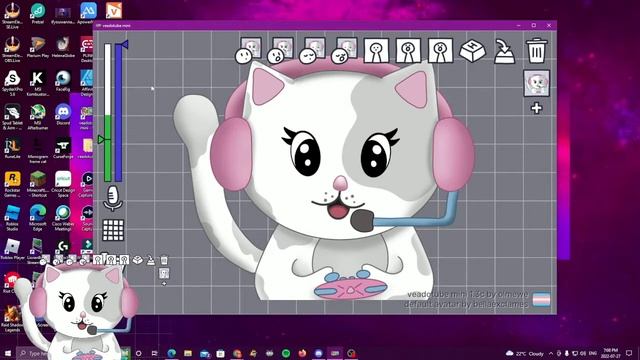Open RuneLite desktop shortcut

(x=12, y=147)
